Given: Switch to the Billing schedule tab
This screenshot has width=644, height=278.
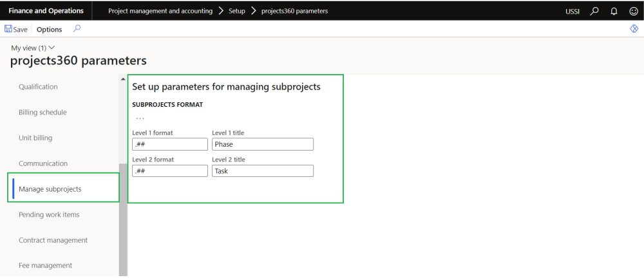Looking at the screenshot, I should [x=43, y=112].
